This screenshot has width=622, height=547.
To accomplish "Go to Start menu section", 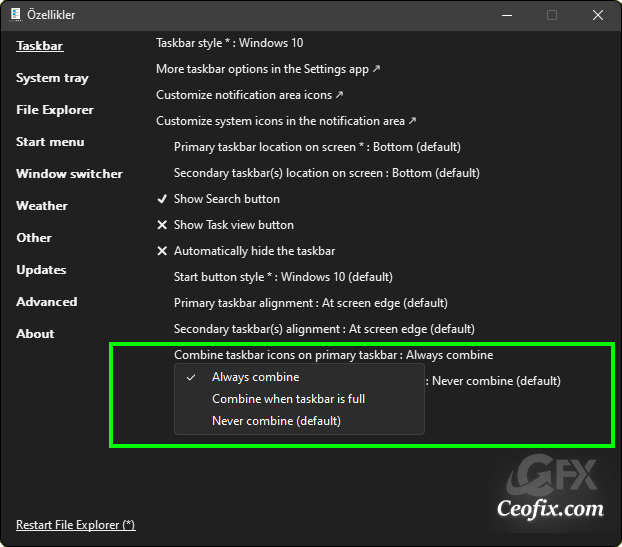I will click(50, 142).
